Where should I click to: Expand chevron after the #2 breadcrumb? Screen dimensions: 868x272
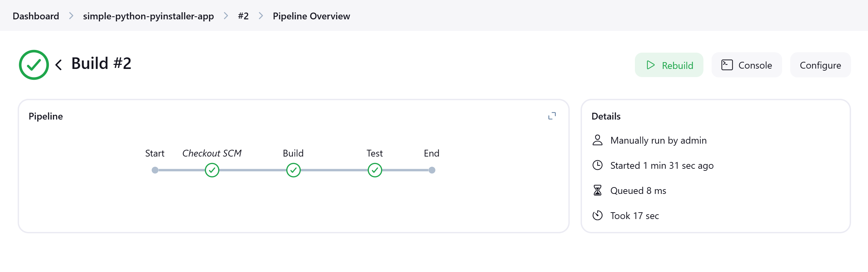coord(261,16)
